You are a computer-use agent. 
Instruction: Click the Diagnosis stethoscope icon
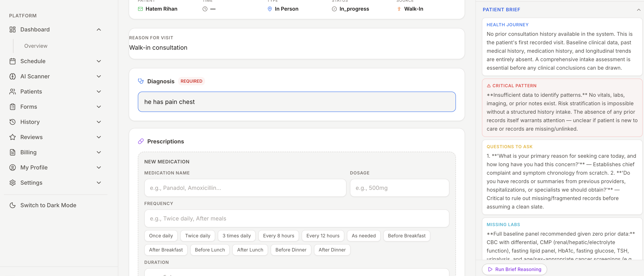[141, 81]
